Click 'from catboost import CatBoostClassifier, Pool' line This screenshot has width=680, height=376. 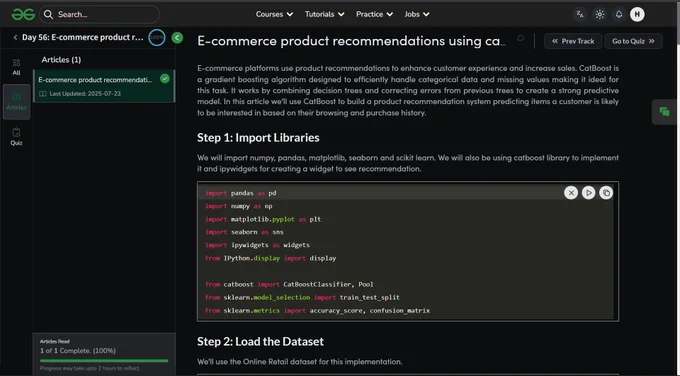pyautogui.click(x=289, y=284)
